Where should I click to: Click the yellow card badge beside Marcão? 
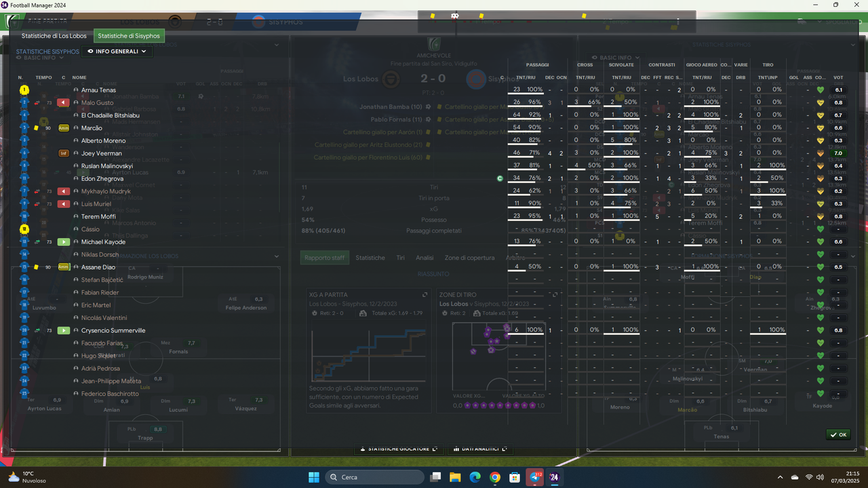(x=64, y=128)
